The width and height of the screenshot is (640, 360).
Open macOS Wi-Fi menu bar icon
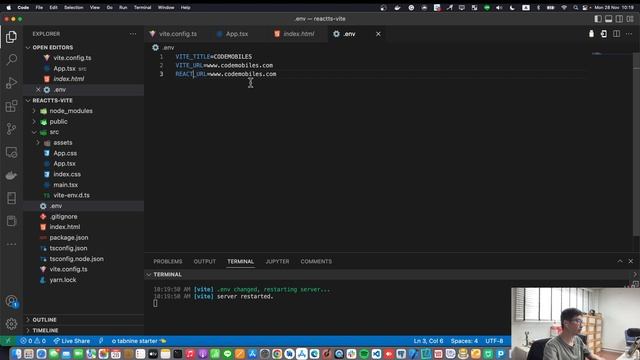(x=564, y=7)
